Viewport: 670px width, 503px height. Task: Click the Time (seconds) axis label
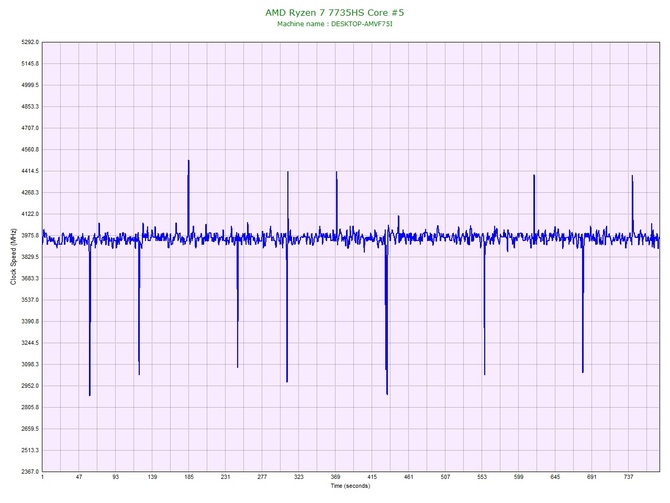[350, 486]
